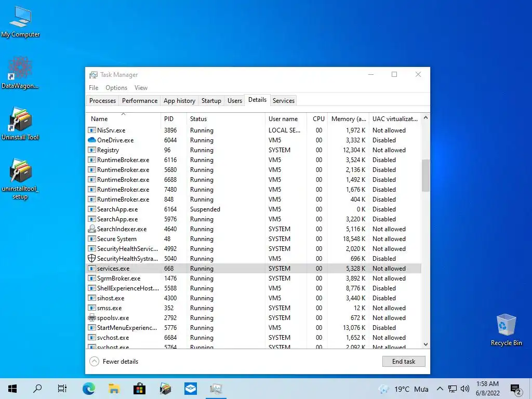Open Task View on taskbar
The image size is (532, 399).
coord(62,389)
